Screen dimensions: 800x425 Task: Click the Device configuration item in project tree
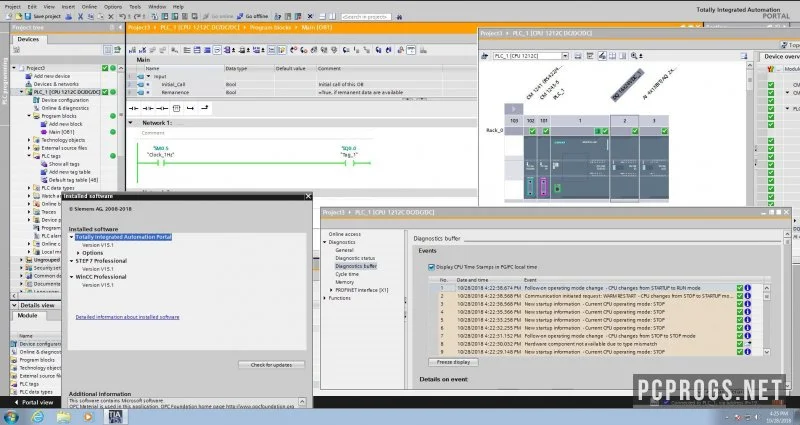click(x=65, y=100)
